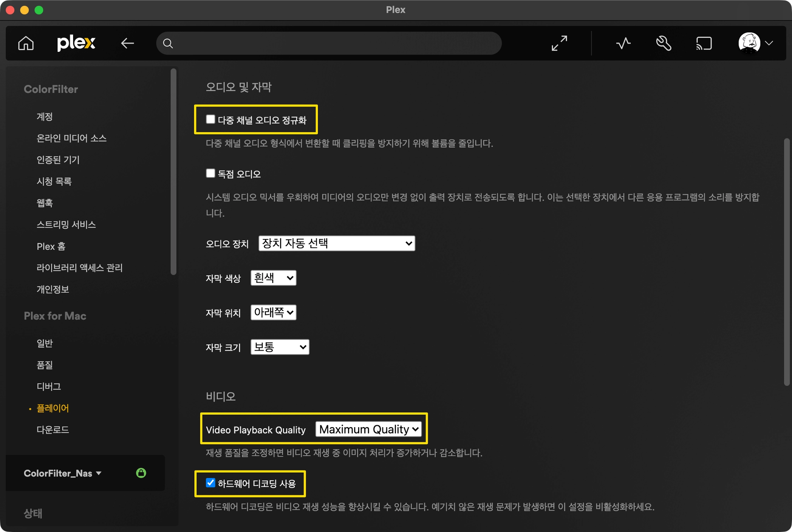Open the settings wrench icon
792x532 pixels.
664,43
